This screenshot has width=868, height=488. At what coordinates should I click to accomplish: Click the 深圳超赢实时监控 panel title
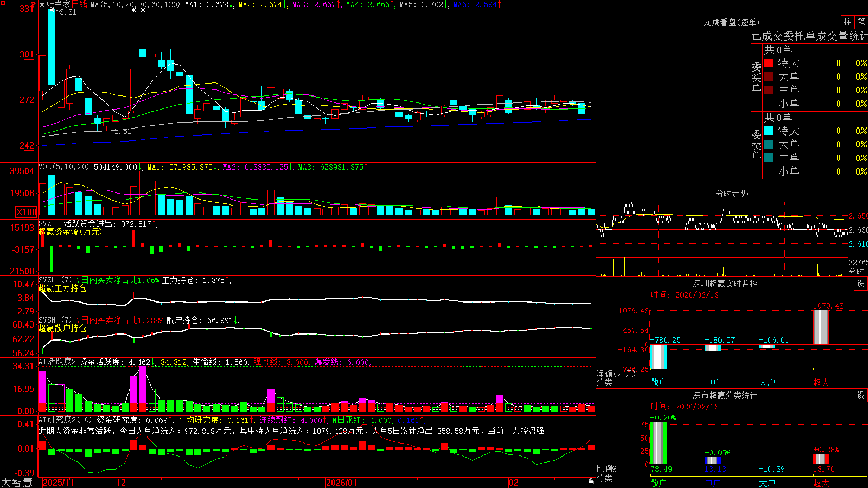[x=725, y=284]
